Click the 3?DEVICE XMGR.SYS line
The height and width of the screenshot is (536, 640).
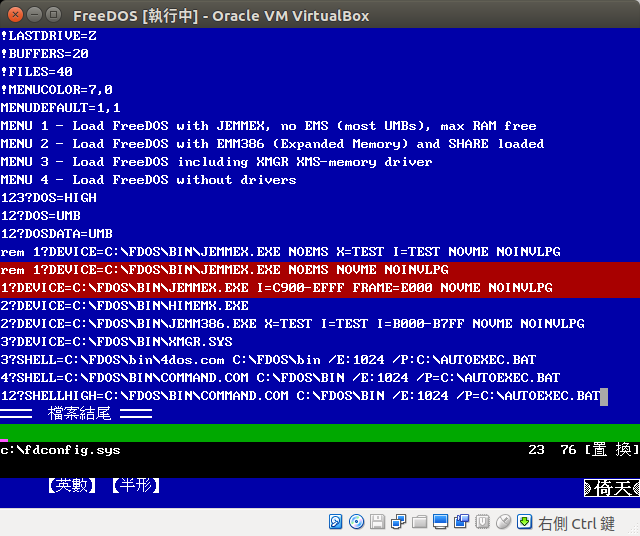pos(116,342)
